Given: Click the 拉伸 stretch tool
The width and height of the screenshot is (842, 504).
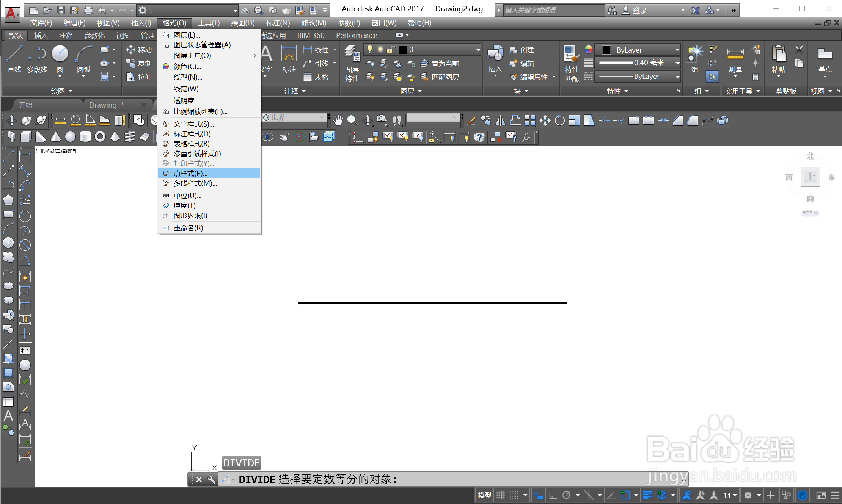Looking at the screenshot, I should 139,77.
